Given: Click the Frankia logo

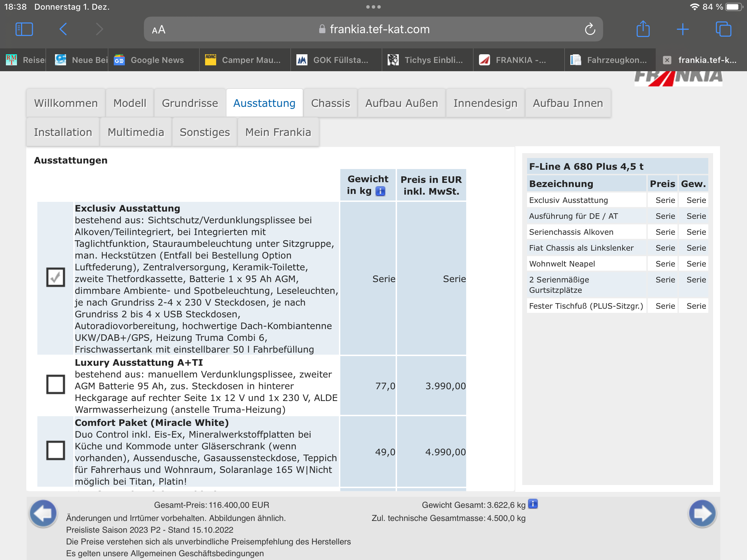Looking at the screenshot, I should (x=678, y=78).
